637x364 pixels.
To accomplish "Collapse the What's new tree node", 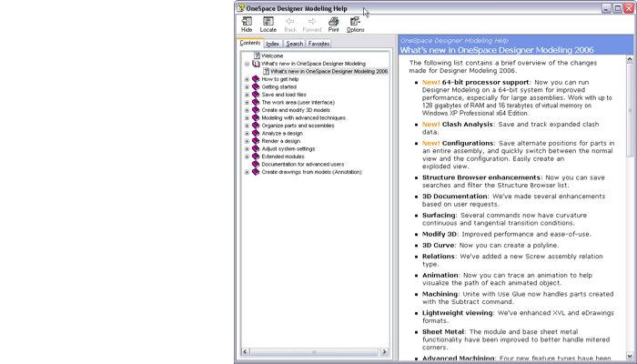I will point(247,64).
